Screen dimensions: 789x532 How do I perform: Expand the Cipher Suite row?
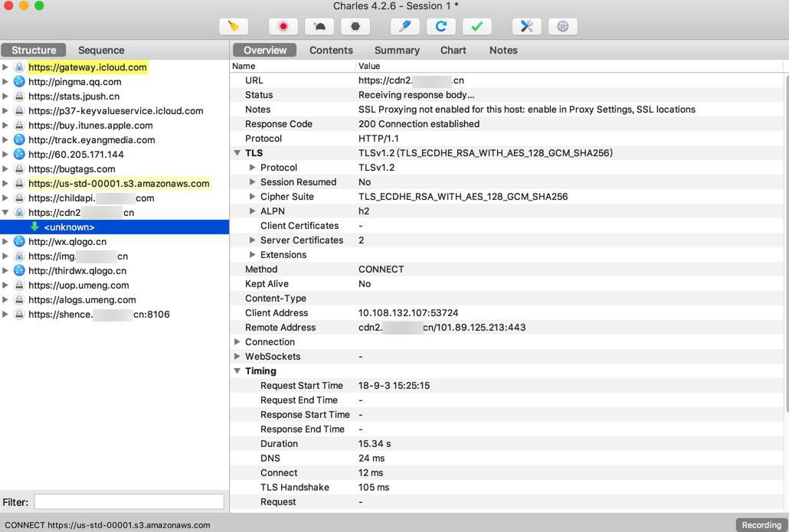[253, 197]
